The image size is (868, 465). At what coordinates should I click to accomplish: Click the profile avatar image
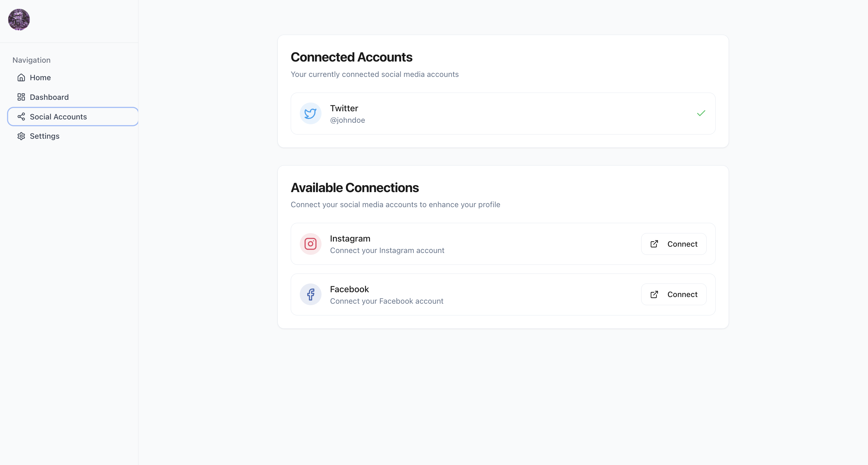coord(19,20)
